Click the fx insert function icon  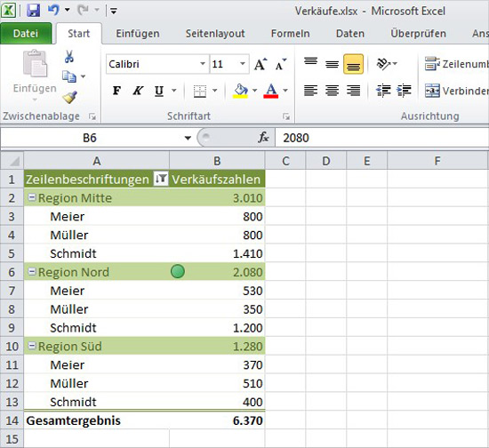pyautogui.click(x=263, y=138)
